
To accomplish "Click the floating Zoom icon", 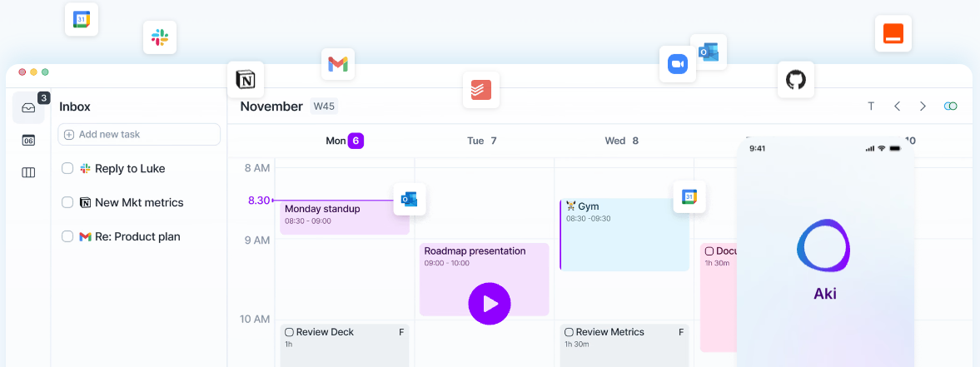I will [678, 64].
